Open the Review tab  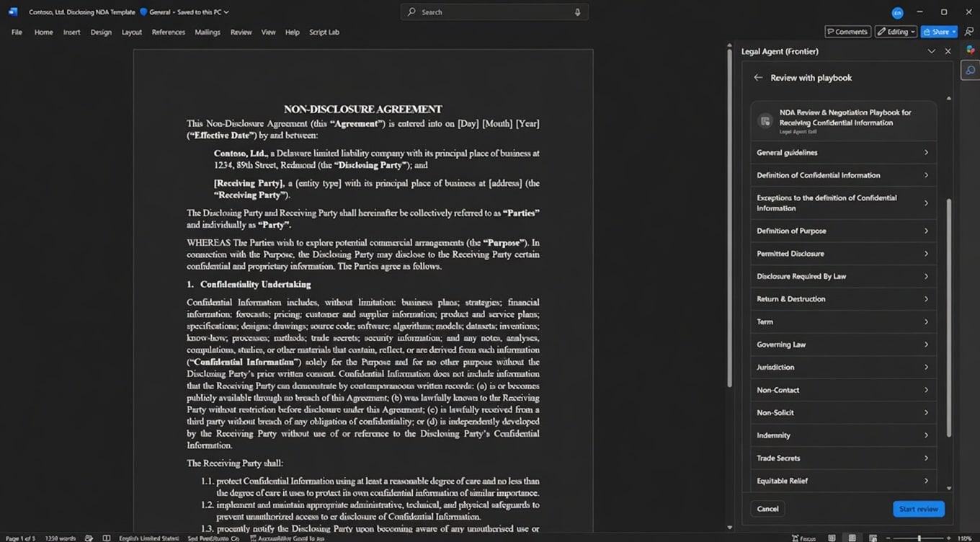click(241, 32)
